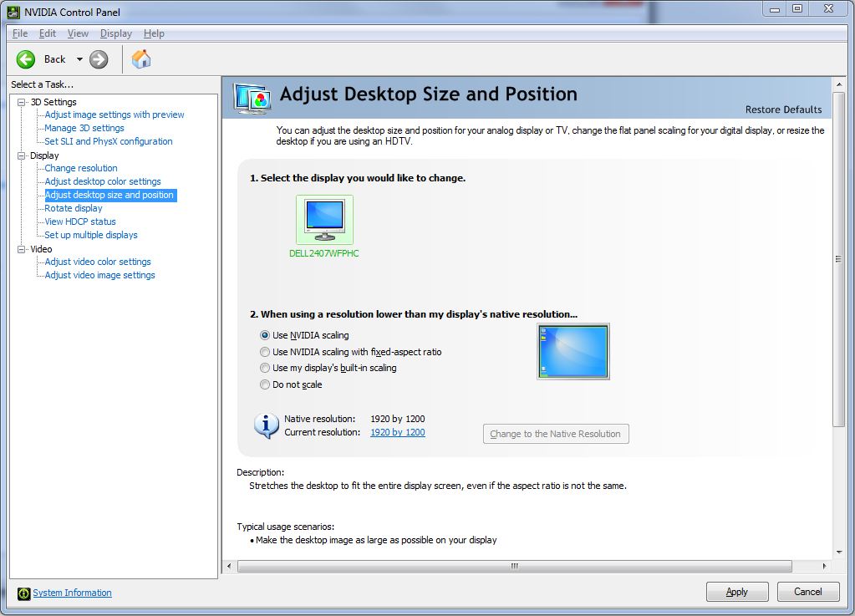Screen dimensions: 855x616
Task: Click the 3D Settings tree label
Action: (x=53, y=102)
